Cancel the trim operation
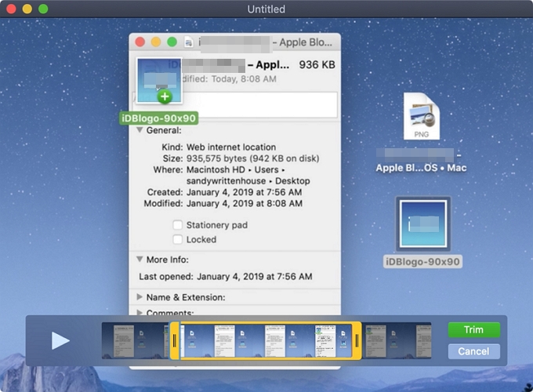533x392 pixels. tap(473, 351)
